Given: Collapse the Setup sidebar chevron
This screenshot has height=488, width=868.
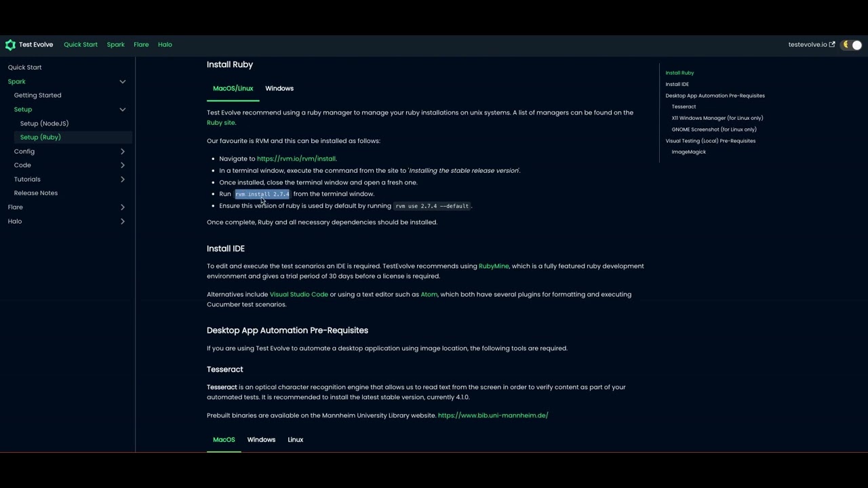Looking at the screenshot, I should coord(123,109).
